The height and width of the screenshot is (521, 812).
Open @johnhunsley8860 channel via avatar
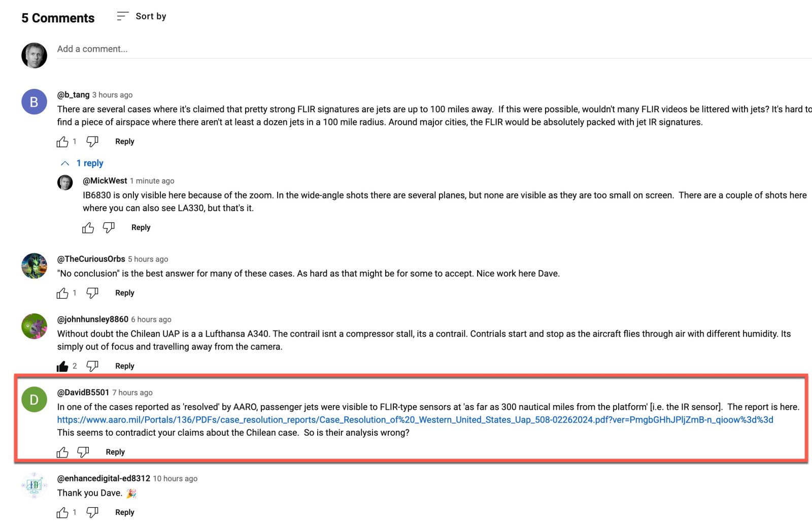(x=34, y=326)
